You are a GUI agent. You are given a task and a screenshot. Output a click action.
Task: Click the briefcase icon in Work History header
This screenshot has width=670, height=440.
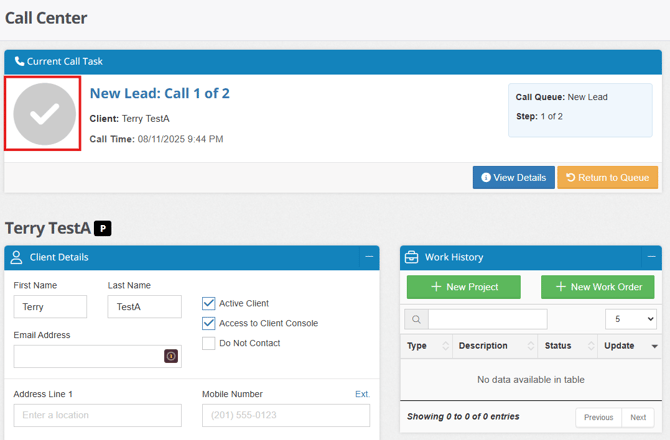pos(411,257)
